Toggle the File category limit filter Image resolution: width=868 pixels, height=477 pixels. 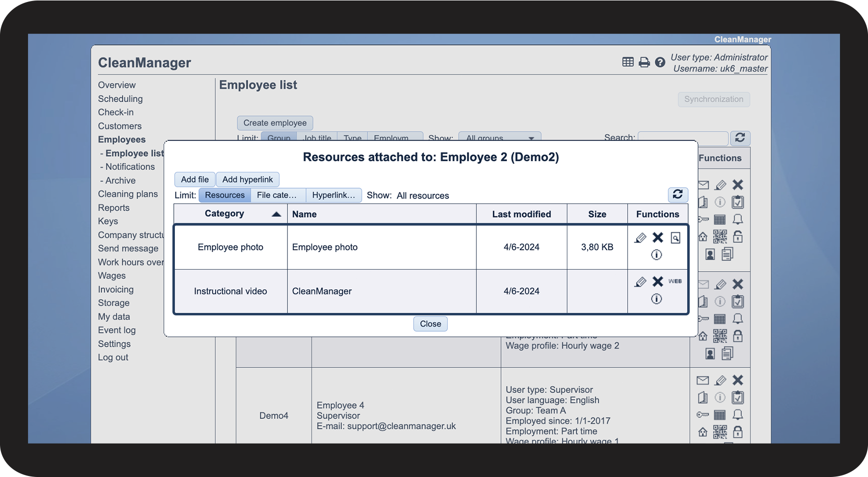tap(278, 195)
